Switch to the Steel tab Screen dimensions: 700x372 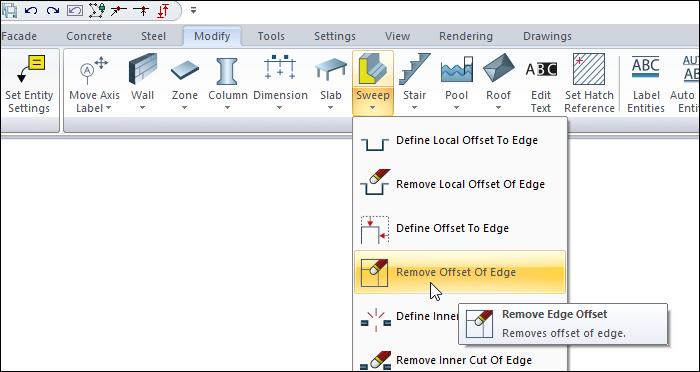153,36
